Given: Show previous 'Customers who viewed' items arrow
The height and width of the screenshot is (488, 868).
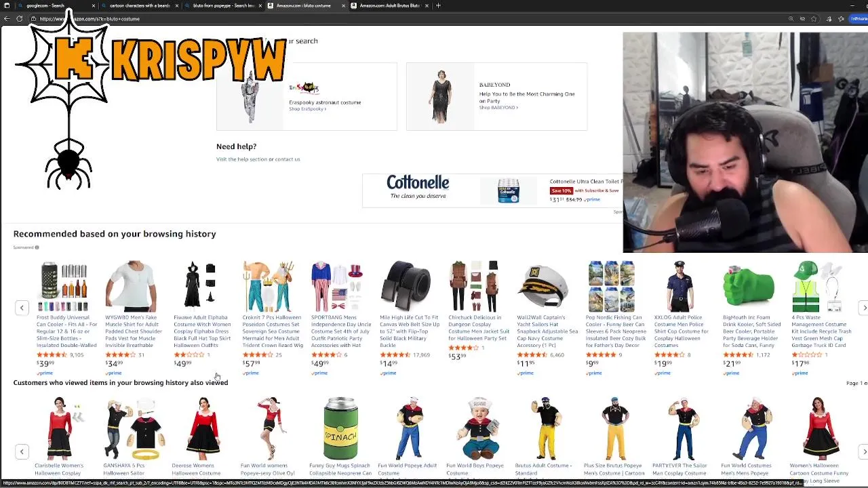Looking at the screenshot, I should point(22,451).
